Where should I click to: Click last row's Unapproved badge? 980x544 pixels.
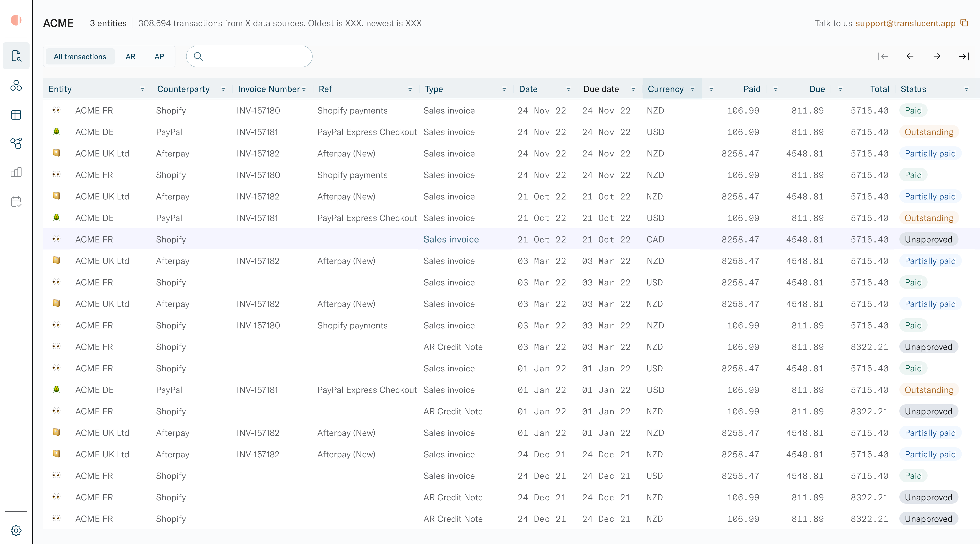[x=928, y=519]
